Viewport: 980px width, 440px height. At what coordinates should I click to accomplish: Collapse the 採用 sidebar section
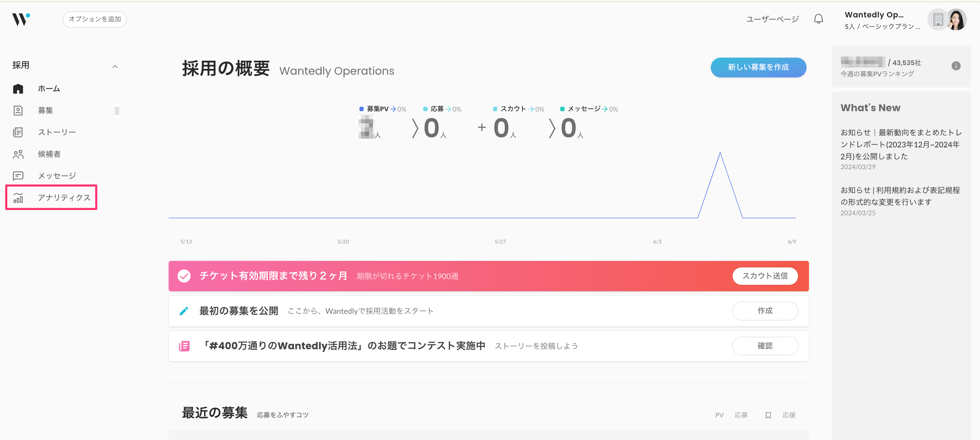115,67
